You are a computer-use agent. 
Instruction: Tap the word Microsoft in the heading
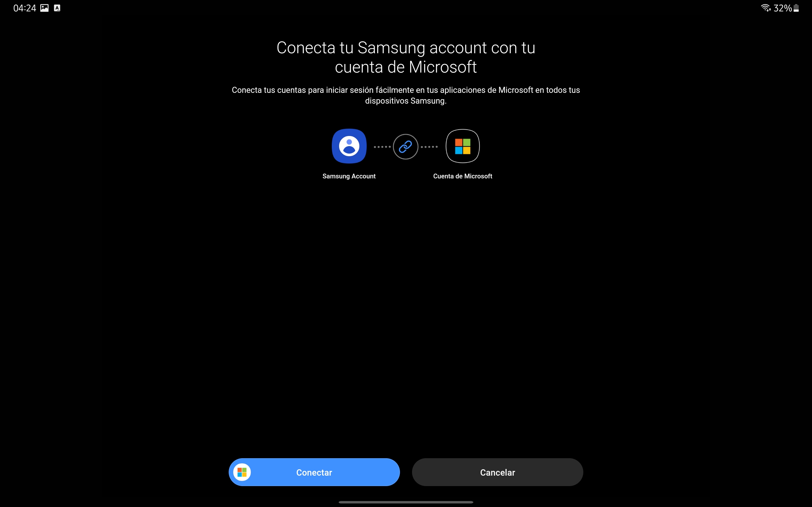coord(442,67)
